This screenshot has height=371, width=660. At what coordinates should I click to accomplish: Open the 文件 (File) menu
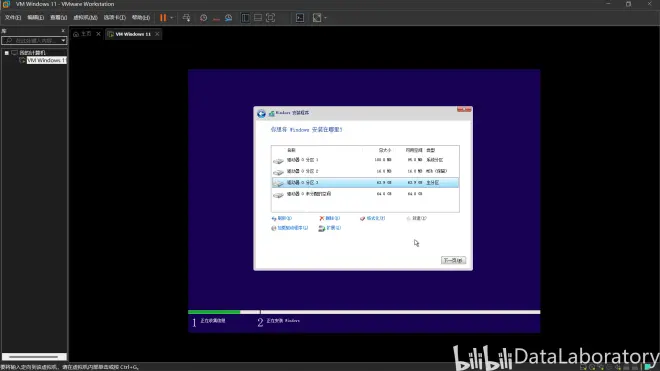coord(13,18)
